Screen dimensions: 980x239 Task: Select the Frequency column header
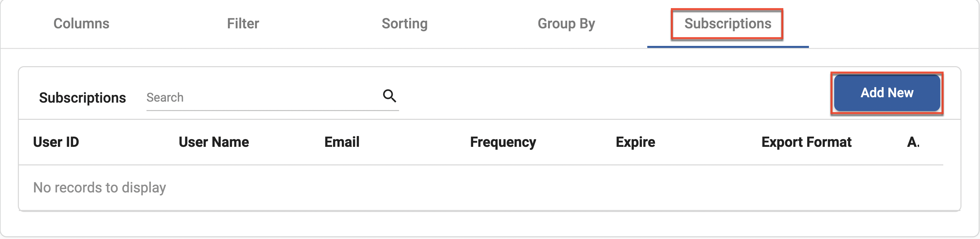click(503, 142)
